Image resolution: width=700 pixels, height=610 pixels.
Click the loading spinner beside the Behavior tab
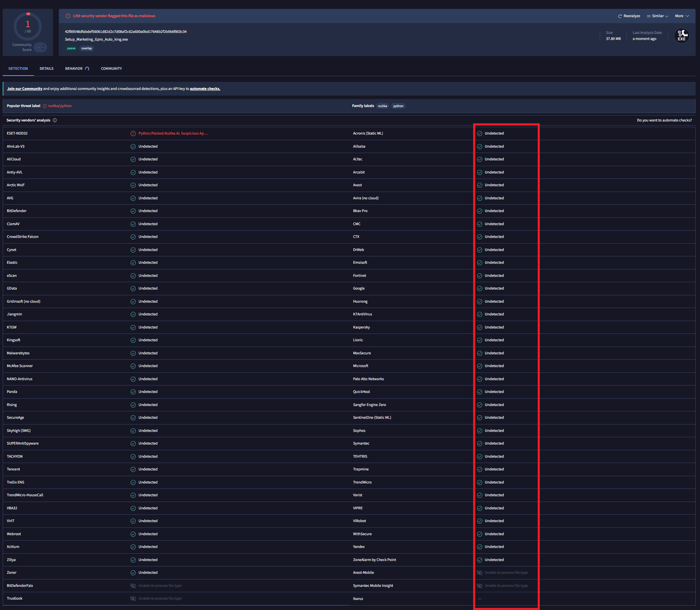coord(87,69)
